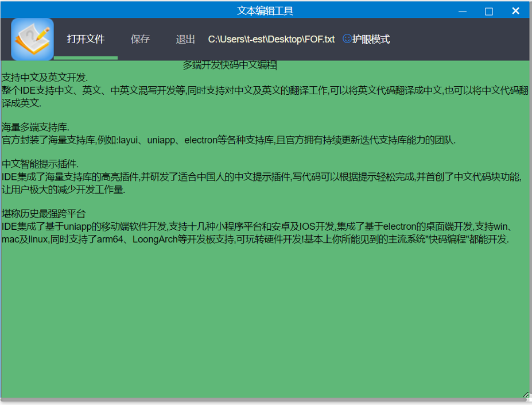Click the smiley icon beside 护眼模式

tap(347, 38)
